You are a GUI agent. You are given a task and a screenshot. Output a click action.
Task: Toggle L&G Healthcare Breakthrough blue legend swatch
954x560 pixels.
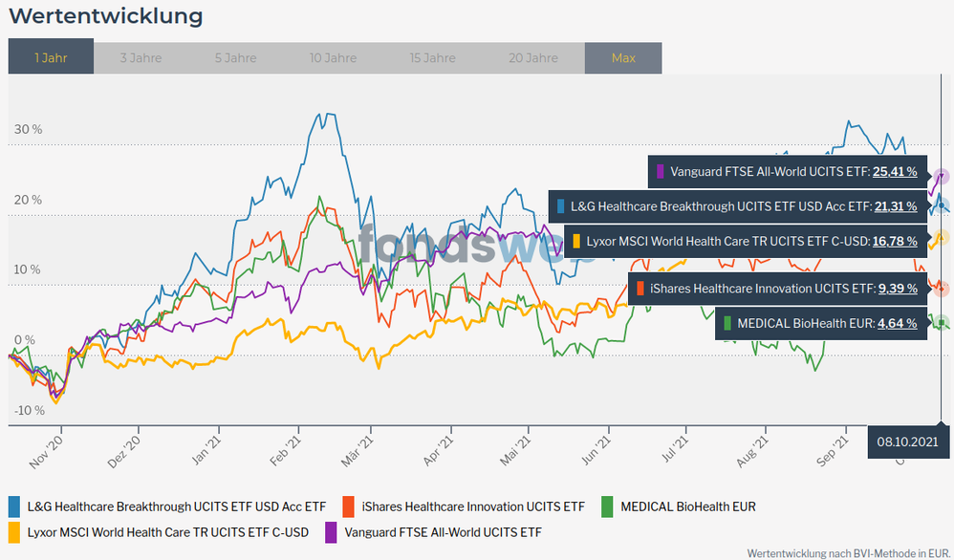(14, 506)
